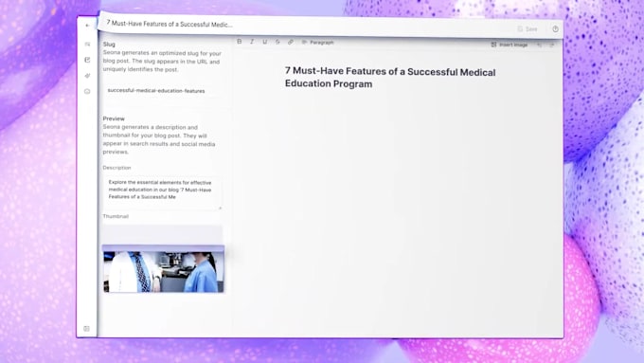This screenshot has height=363, width=644.
Task: Click the Insert Image button
Action: pos(510,45)
